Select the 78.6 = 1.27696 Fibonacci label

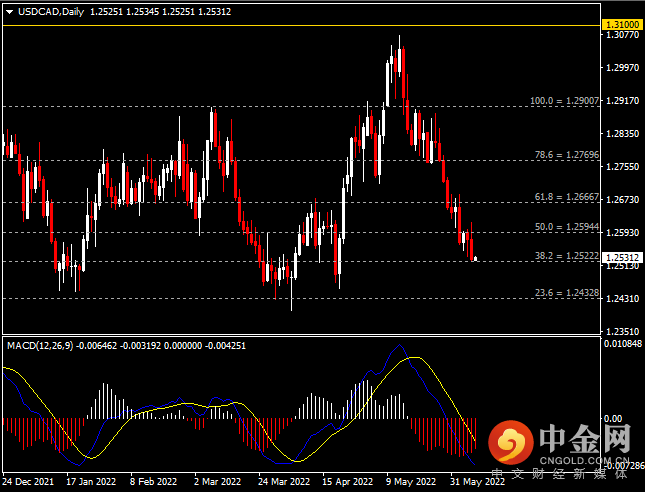567,155
